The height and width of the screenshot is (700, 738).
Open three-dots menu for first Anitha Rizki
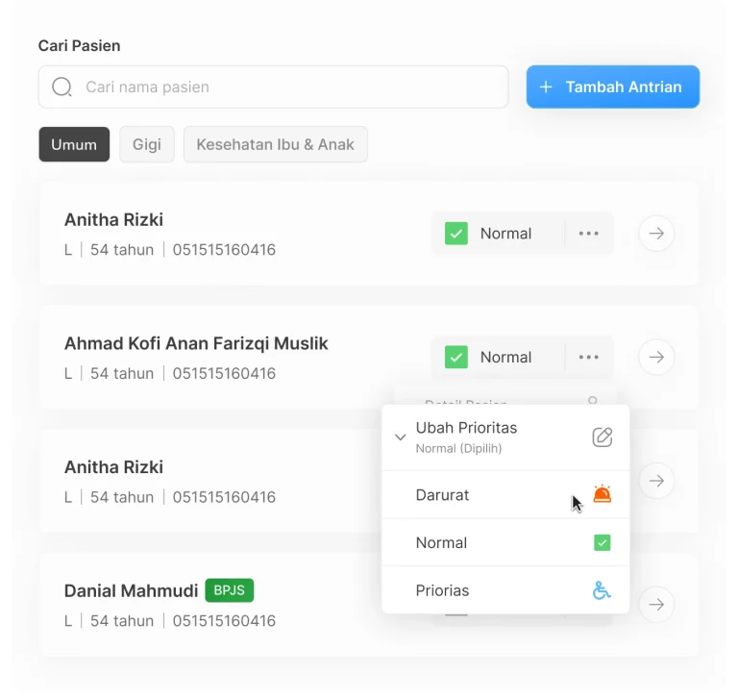click(x=589, y=234)
